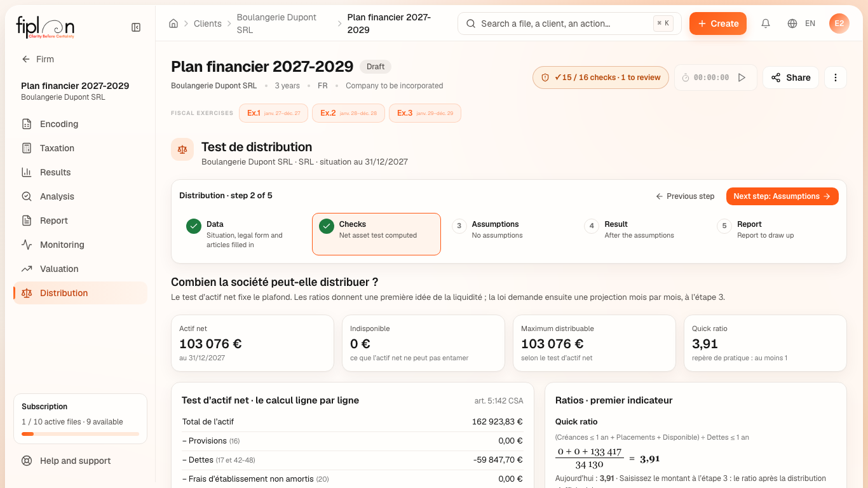
Task: Open the Report sidebar item
Action: 80,220
